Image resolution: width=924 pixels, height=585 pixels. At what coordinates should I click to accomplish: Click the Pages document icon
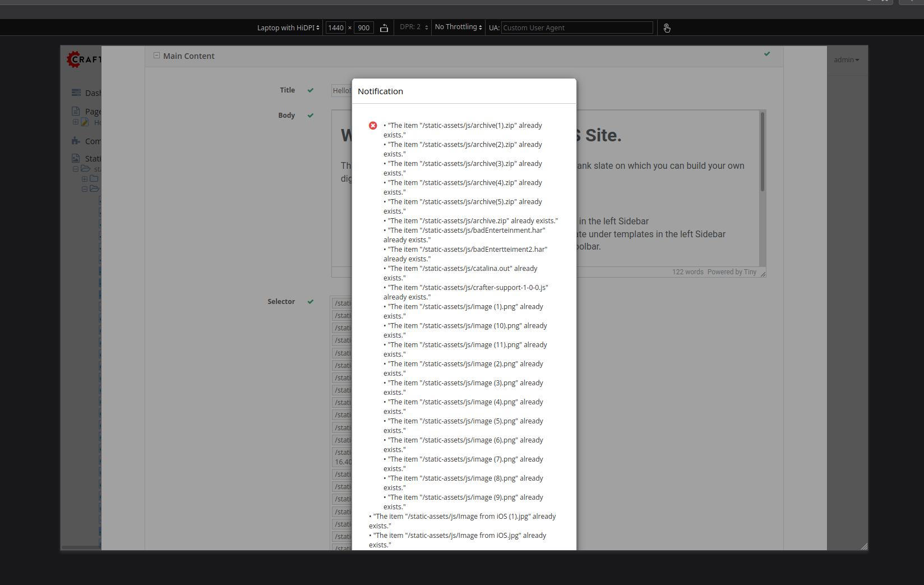[76, 111]
